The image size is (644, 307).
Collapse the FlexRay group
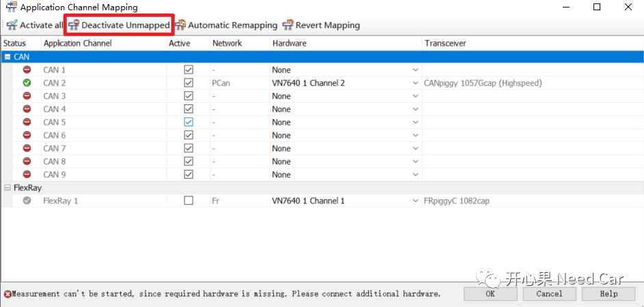click(8, 188)
